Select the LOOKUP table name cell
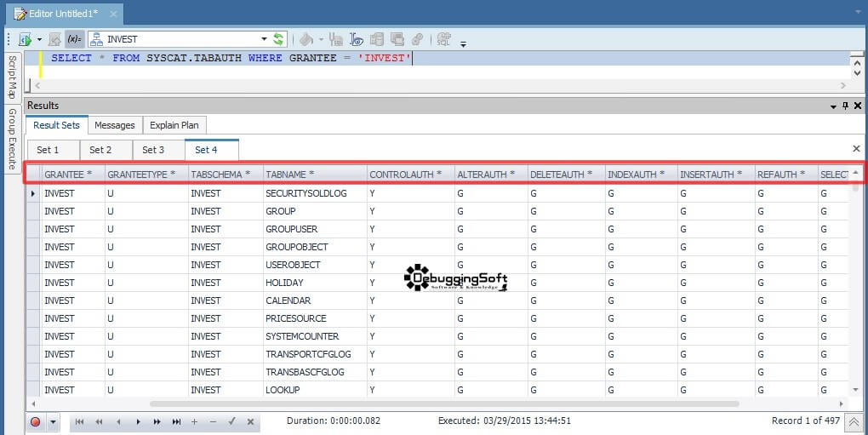The height and width of the screenshot is (435, 868). point(315,390)
